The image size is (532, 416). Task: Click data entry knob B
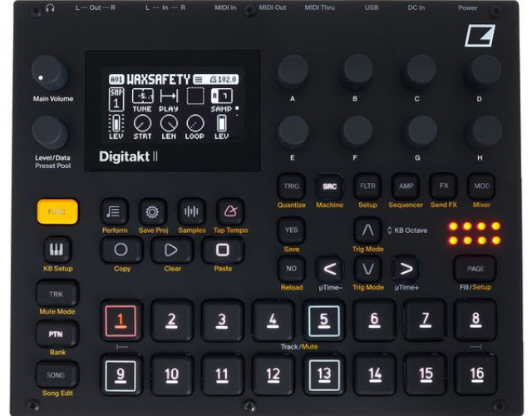(x=357, y=72)
